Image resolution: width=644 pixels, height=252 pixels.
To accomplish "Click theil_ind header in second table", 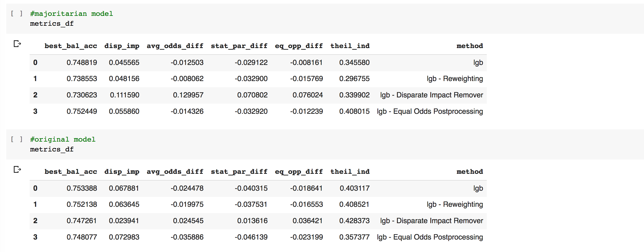I will [x=350, y=172].
